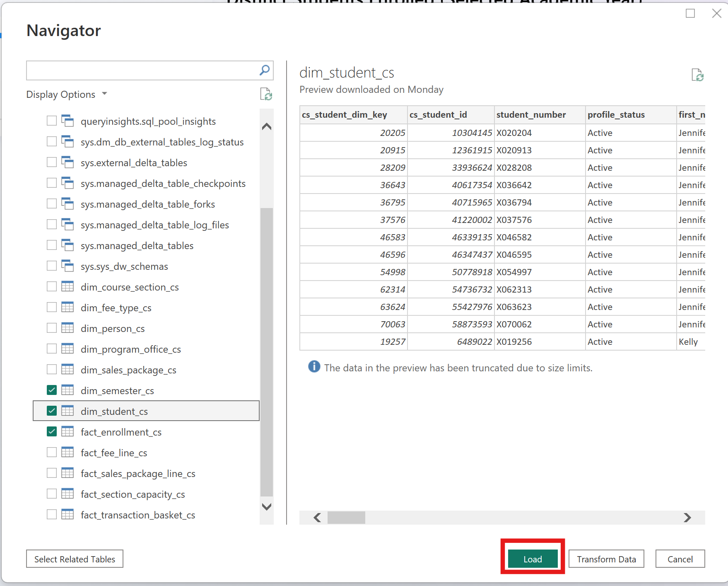Click the view icon for sys.sys_dw_schemas

click(67, 266)
